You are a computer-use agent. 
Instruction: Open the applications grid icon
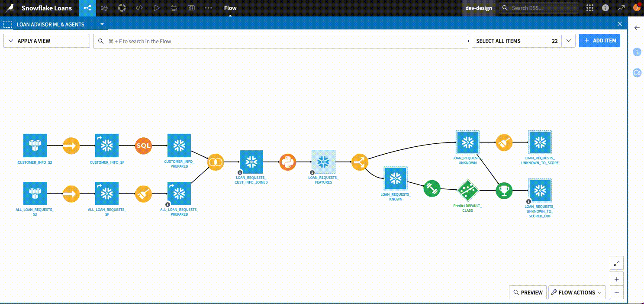[x=589, y=8]
